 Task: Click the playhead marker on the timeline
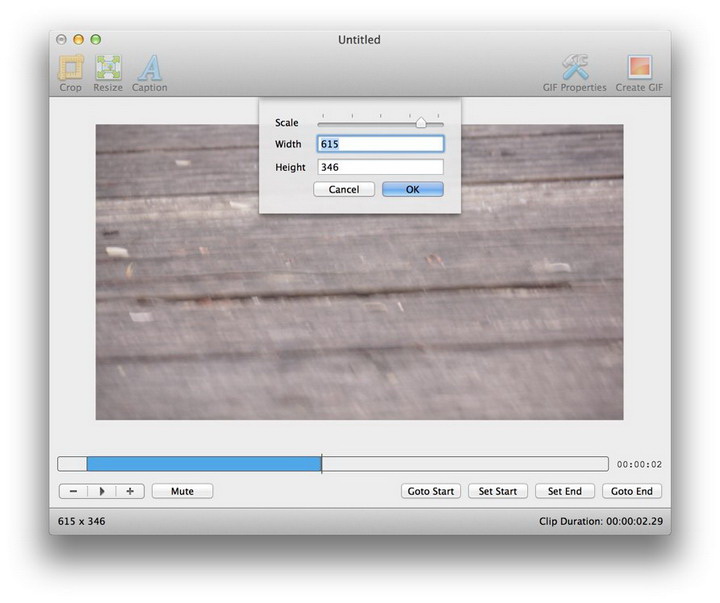coord(321,464)
